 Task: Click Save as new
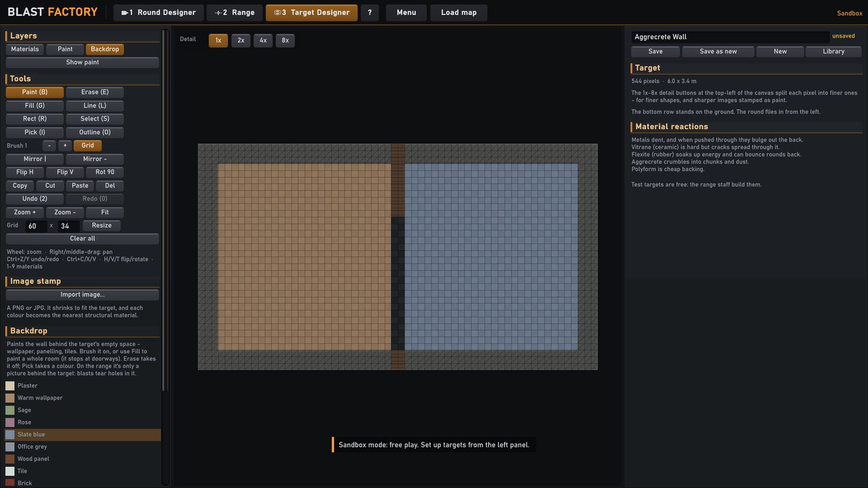718,51
